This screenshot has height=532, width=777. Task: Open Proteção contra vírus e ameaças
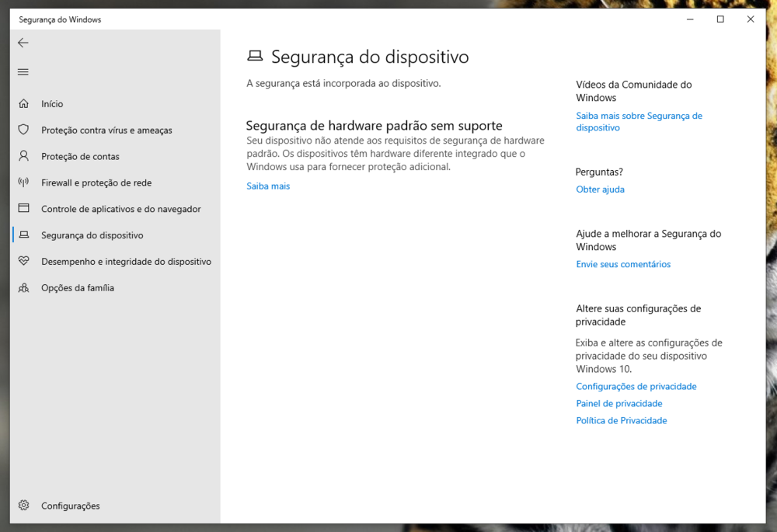(115, 130)
